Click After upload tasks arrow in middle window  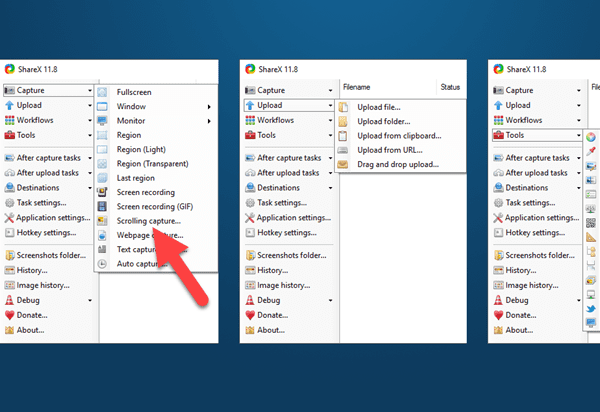coord(330,173)
